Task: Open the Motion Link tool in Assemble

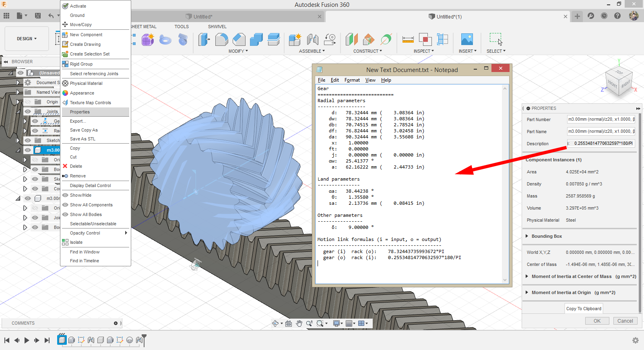Action: coord(330,39)
